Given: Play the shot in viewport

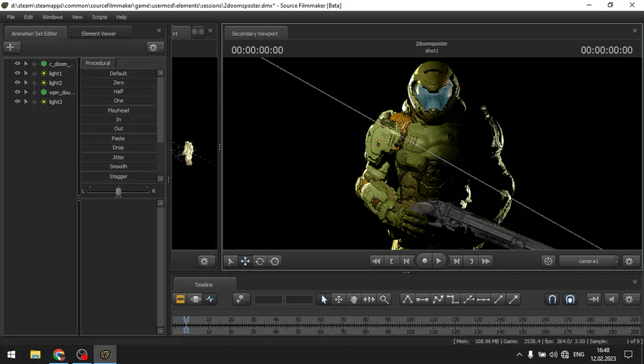Looking at the screenshot, I should 439,261.
